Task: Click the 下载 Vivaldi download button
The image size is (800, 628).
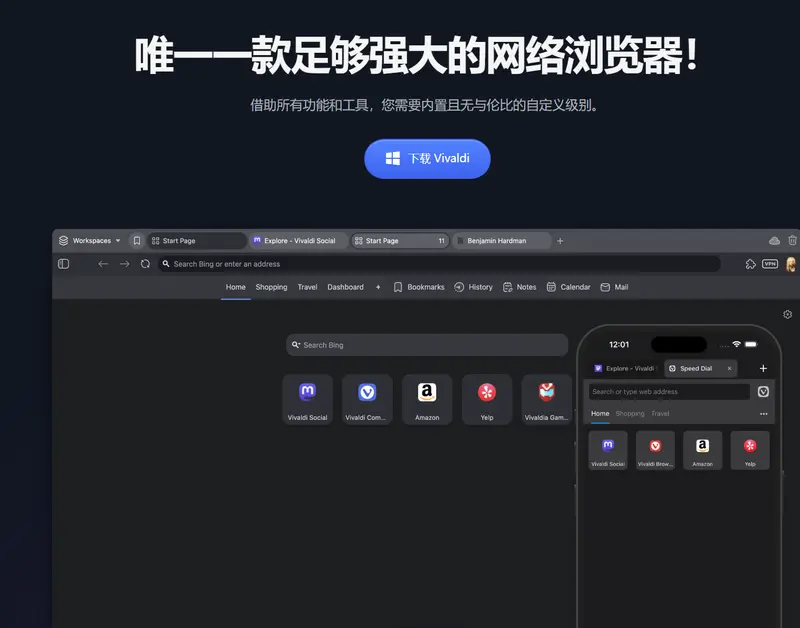Action: 427,159
